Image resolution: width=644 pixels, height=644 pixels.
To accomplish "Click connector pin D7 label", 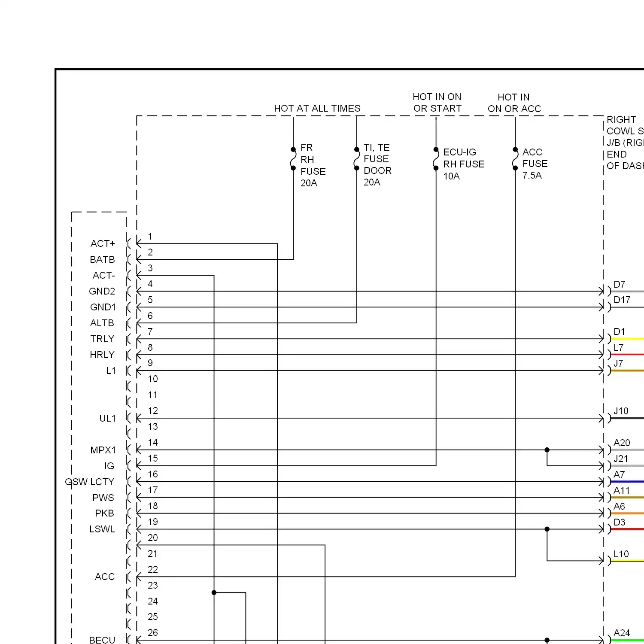I will [x=620, y=284].
